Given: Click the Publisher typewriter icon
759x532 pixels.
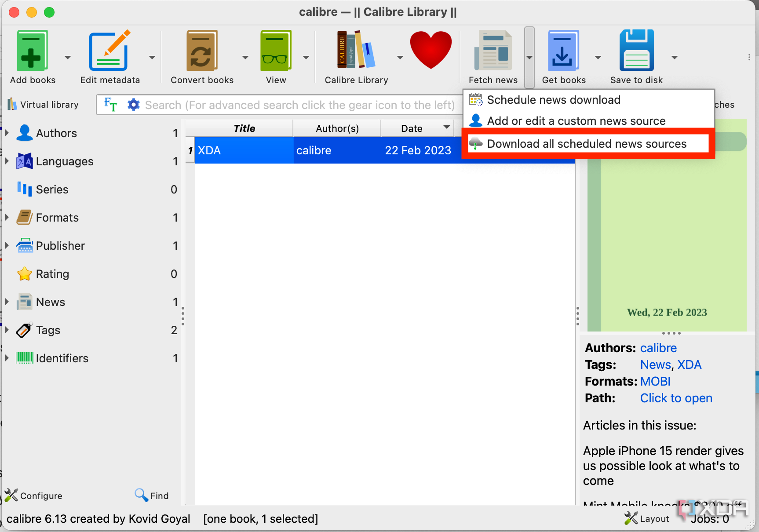Looking at the screenshot, I should pyautogui.click(x=24, y=245).
